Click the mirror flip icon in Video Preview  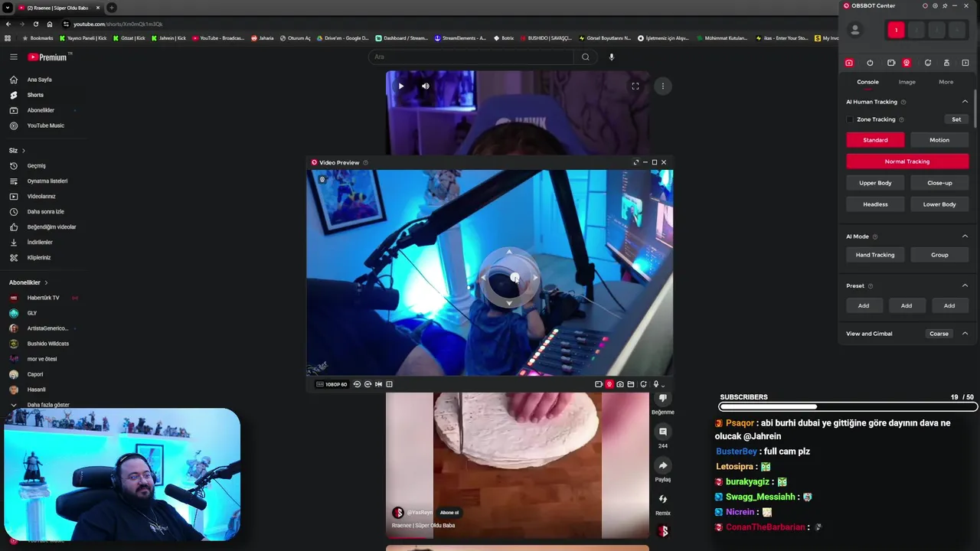pos(378,384)
